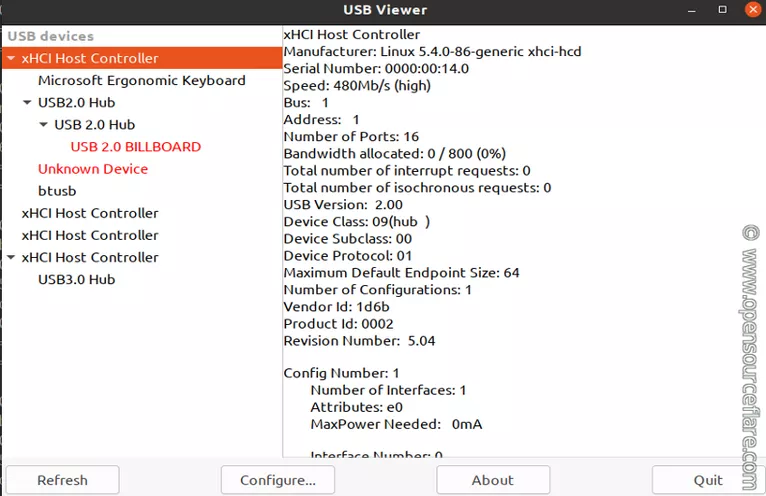Select the btusb device

[57, 191]
